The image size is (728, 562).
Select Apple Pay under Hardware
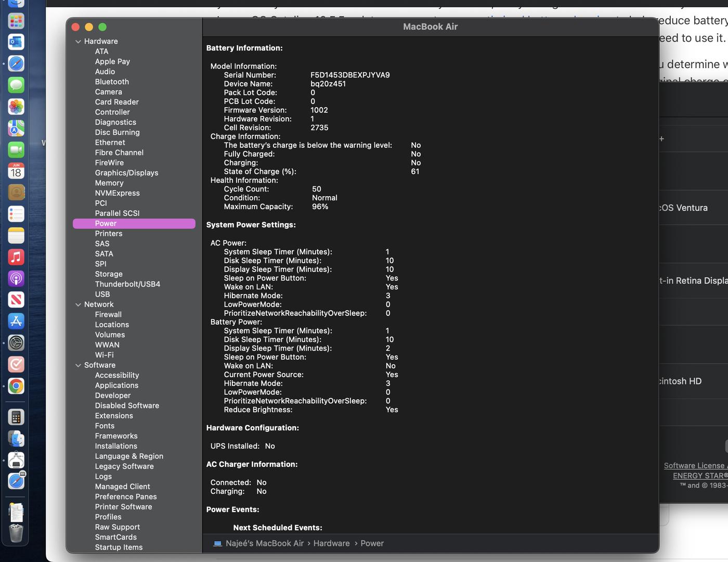[112, 61]
